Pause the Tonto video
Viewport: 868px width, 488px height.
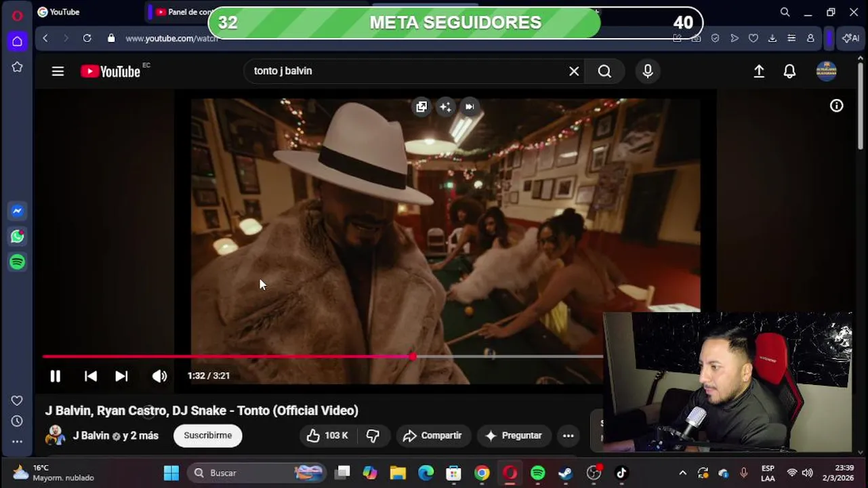coord(56,375)
